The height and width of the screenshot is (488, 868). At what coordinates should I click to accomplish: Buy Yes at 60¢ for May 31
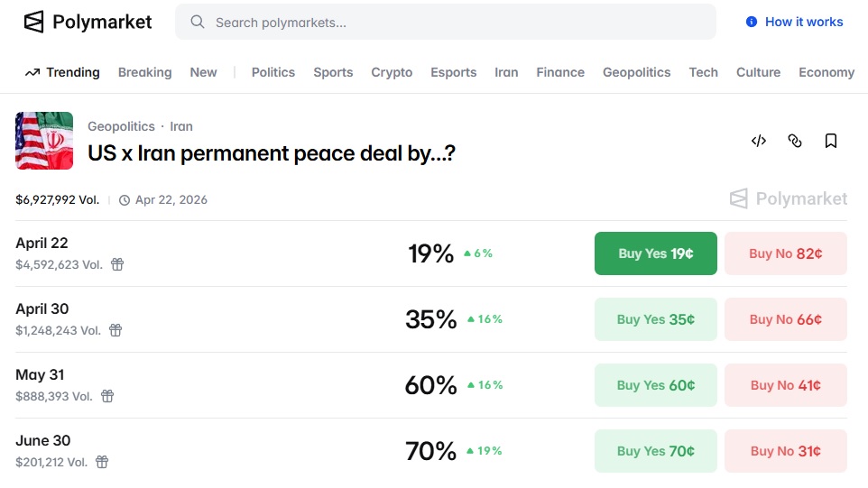[x=656, y=385]
